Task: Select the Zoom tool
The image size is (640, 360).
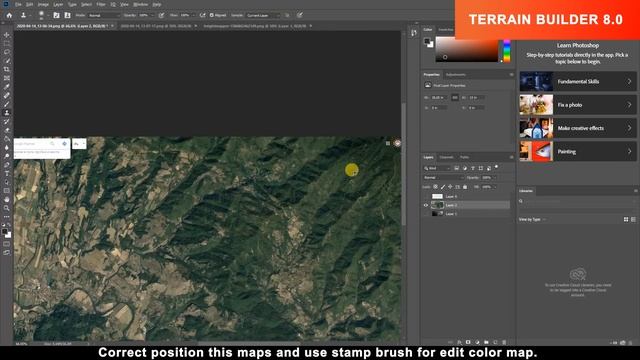Action: click(7, 208)
